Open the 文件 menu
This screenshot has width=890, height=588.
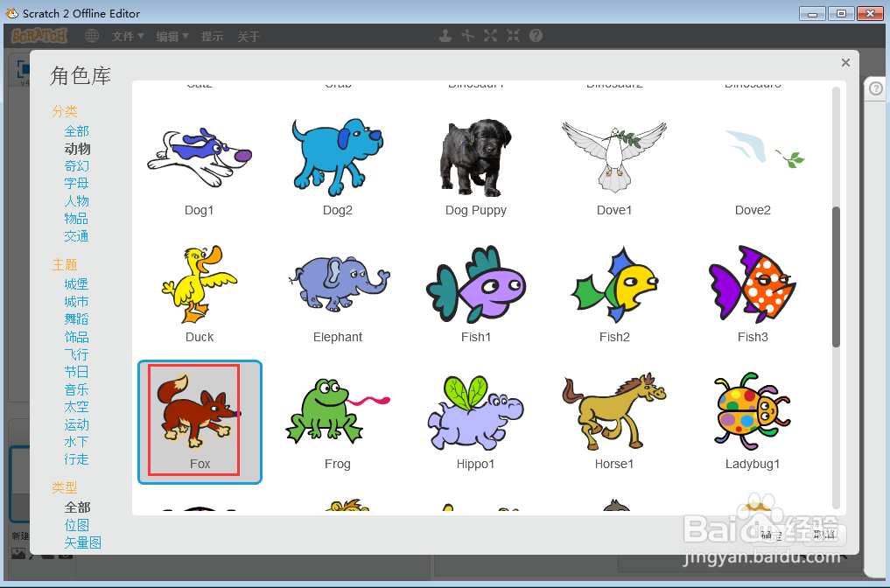point(128,37)
